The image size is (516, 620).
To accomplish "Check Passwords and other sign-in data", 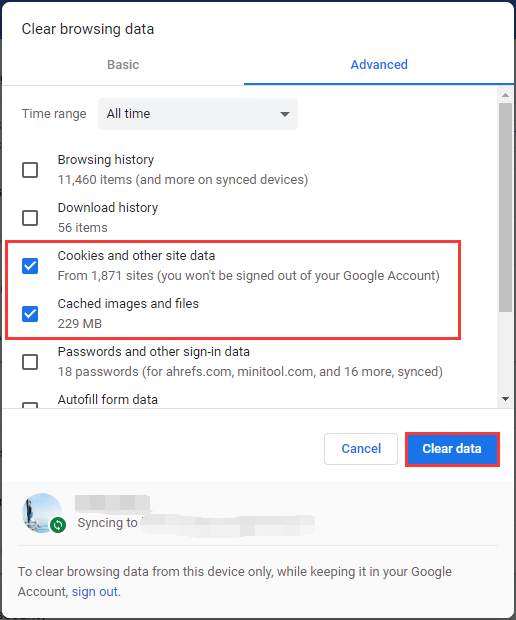I will [x=30, y=362].
